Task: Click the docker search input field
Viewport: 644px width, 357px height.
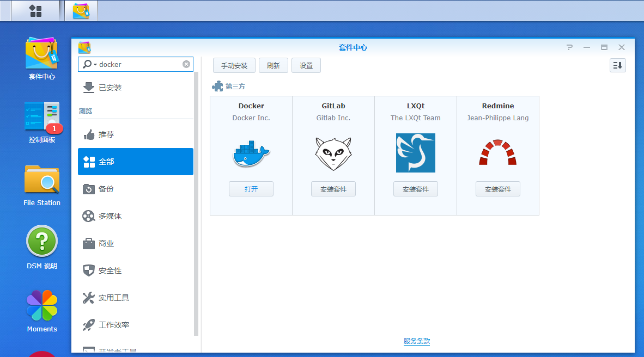Action: coord(139,64)
